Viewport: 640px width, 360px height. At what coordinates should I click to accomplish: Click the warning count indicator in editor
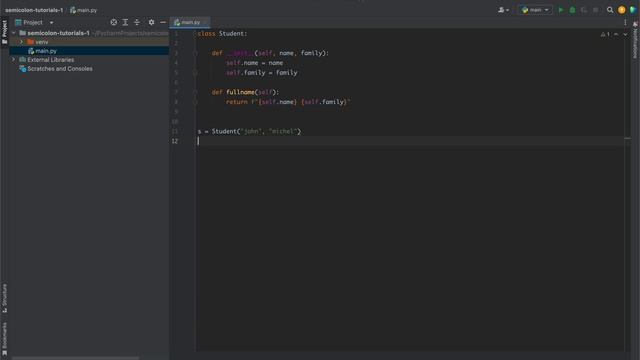tap(604, 34)
